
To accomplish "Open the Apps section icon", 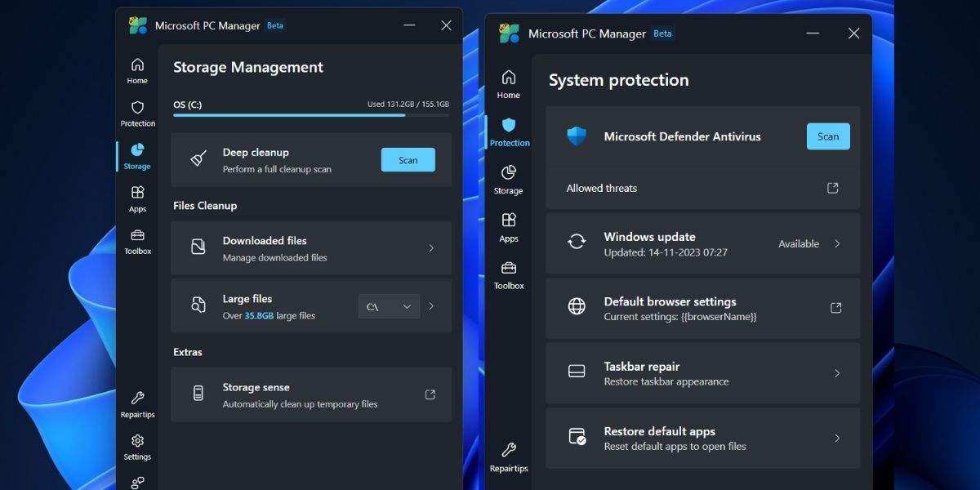I will pyautogui.click(x=136, y=196).
